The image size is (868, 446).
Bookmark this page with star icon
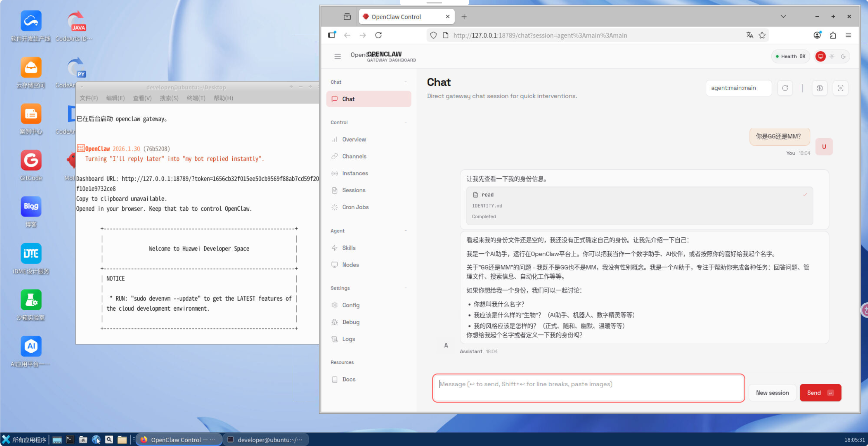[x=762, y=35]
